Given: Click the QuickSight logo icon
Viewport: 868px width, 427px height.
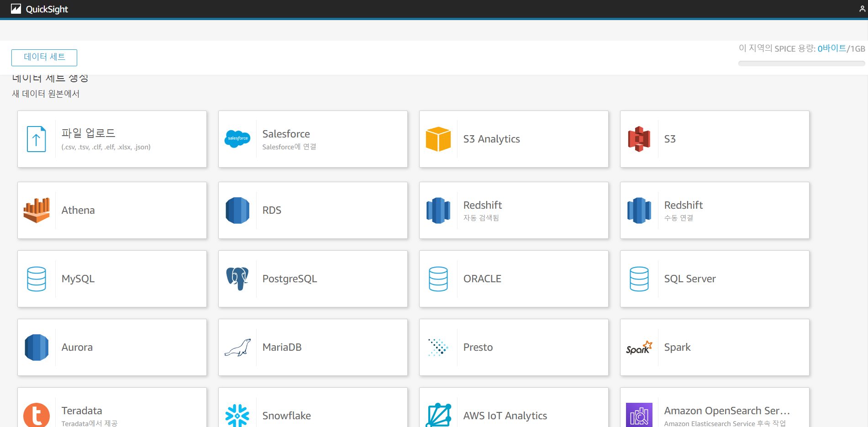Looking at the screenshot, I should click(16, 9).
